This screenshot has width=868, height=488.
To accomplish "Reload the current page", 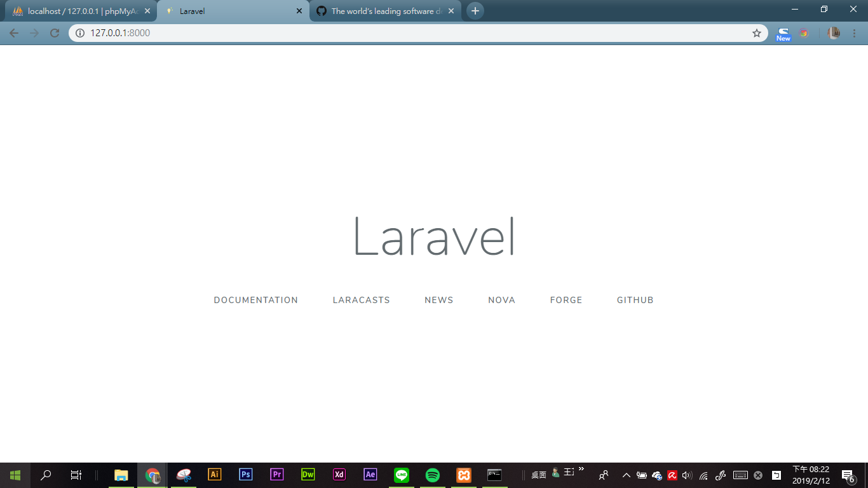I will (55, 33).
